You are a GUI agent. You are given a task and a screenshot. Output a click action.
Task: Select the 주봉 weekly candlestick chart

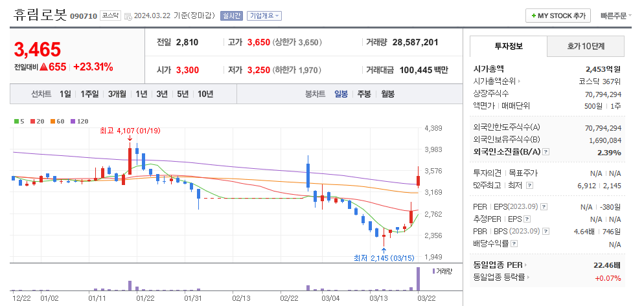pos(364,94)
